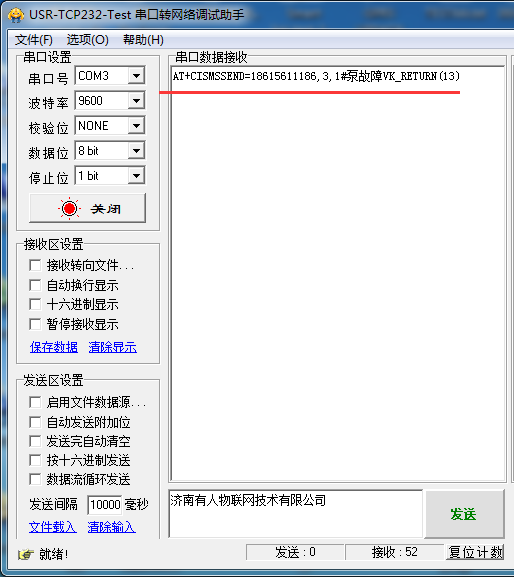This screenshot has width=514, height=577.
Task: Click the red serial port status light
Action: tap(69, 209)
